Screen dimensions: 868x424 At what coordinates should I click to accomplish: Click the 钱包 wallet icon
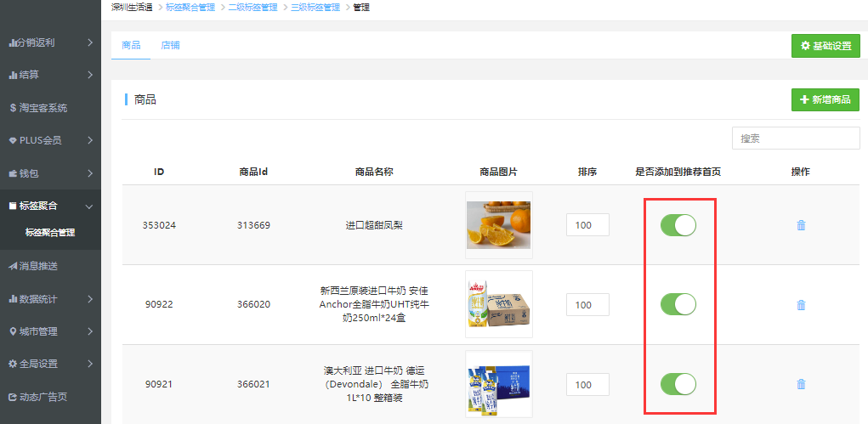(13, 173)
